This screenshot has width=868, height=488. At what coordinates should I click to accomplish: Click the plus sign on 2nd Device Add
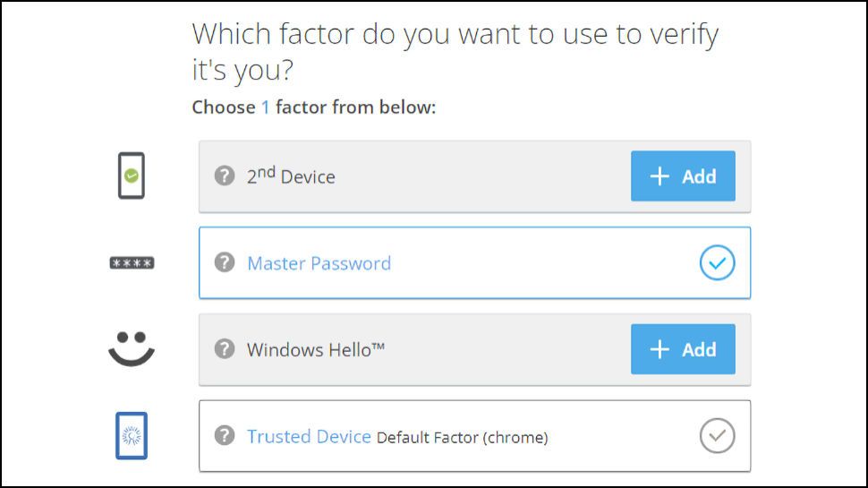click(660, 176)
